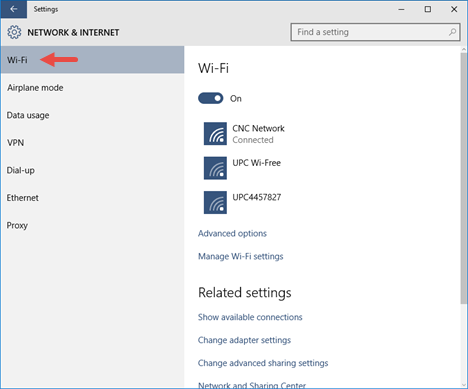
Task: Turn off the Wi-Fi toggle switch
Action: click(x=211, y=98)
